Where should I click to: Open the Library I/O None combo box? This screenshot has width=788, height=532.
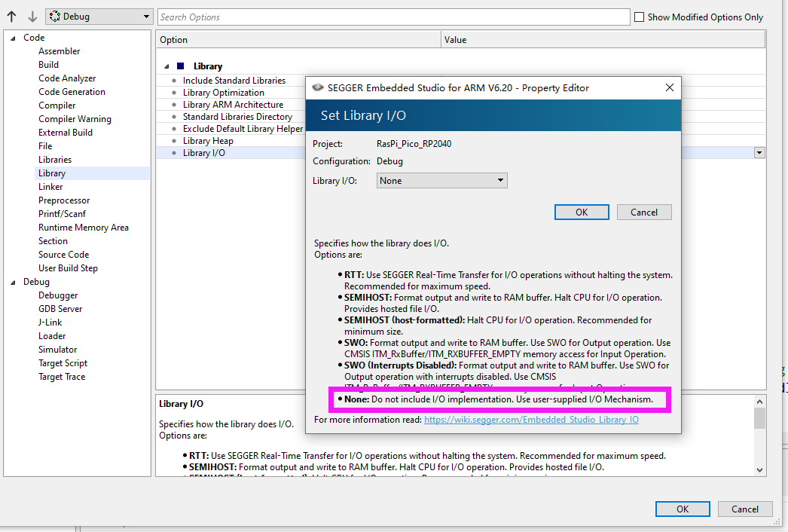pos(441,181)
